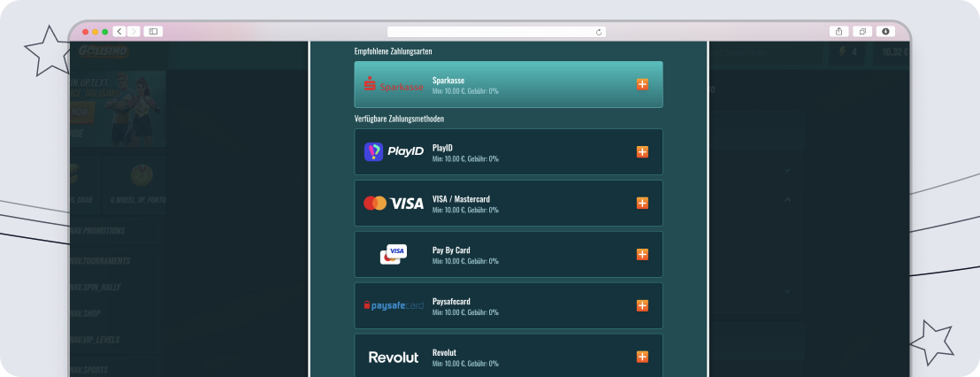The image size is (980, 377).
Task: Click the paysafecard logo
Action: coord(394,305)
